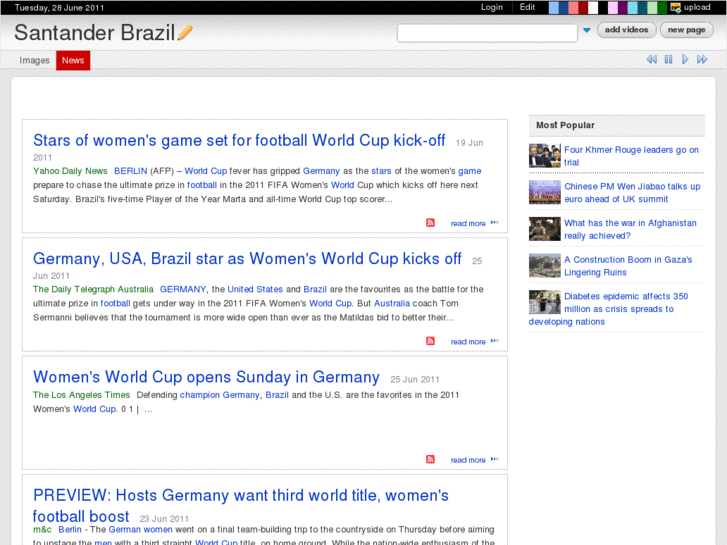
Task: Click thumbnail beside Four Khmer Rouge leaders story
Action: coord(545,155)
